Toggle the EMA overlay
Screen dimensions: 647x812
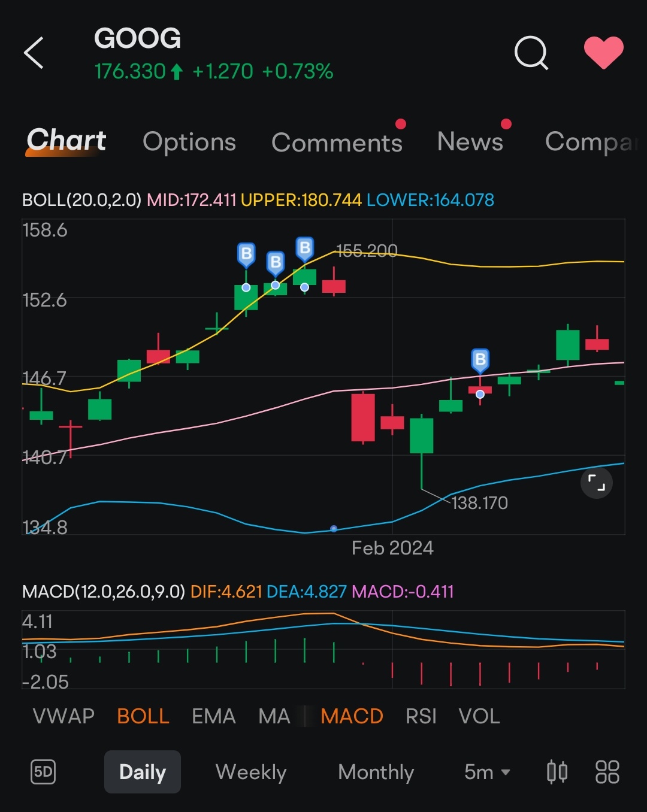(213, 716)
